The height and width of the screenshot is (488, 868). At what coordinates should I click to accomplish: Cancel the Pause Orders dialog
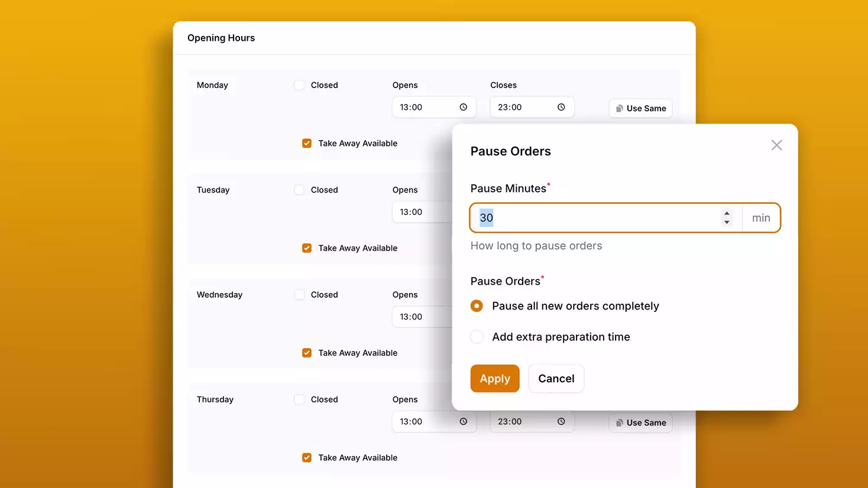[x=556, y=379]
